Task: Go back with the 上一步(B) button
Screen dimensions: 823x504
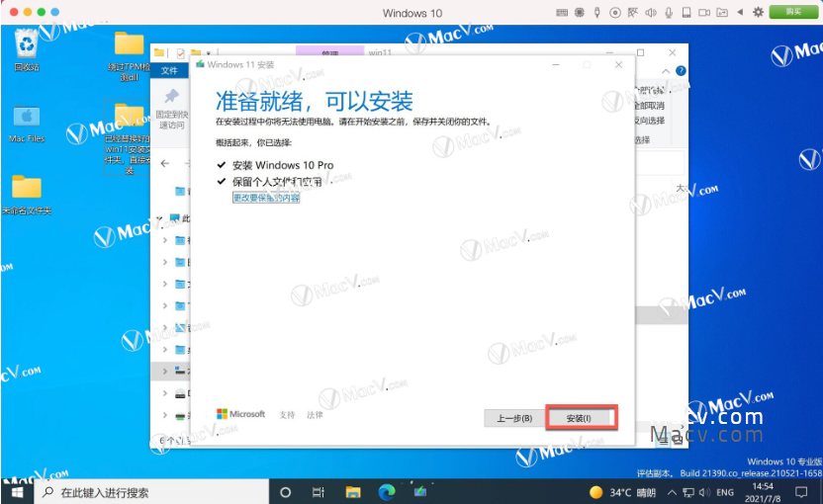Action: 514,418
